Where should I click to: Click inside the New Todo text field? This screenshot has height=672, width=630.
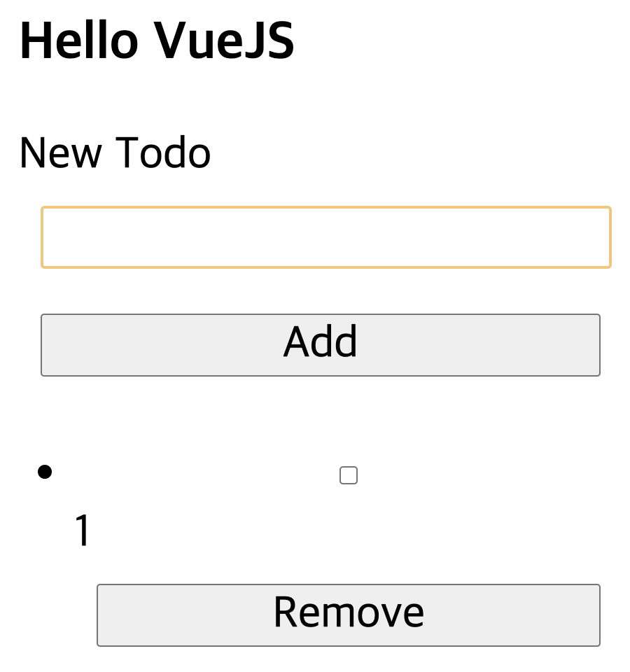325,237
